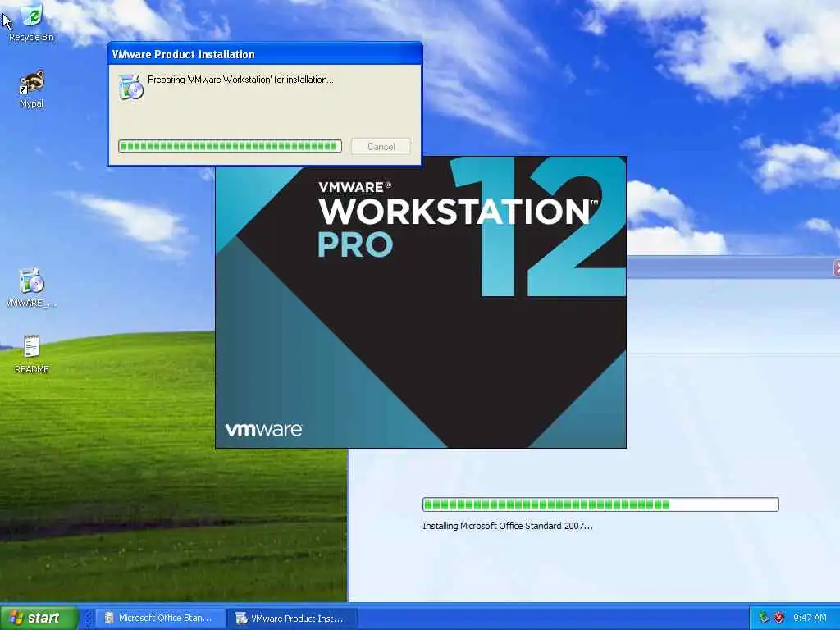Click the Microsoft Office installation progress bar
Screen dimensions: 840x630
pos(600,504)
